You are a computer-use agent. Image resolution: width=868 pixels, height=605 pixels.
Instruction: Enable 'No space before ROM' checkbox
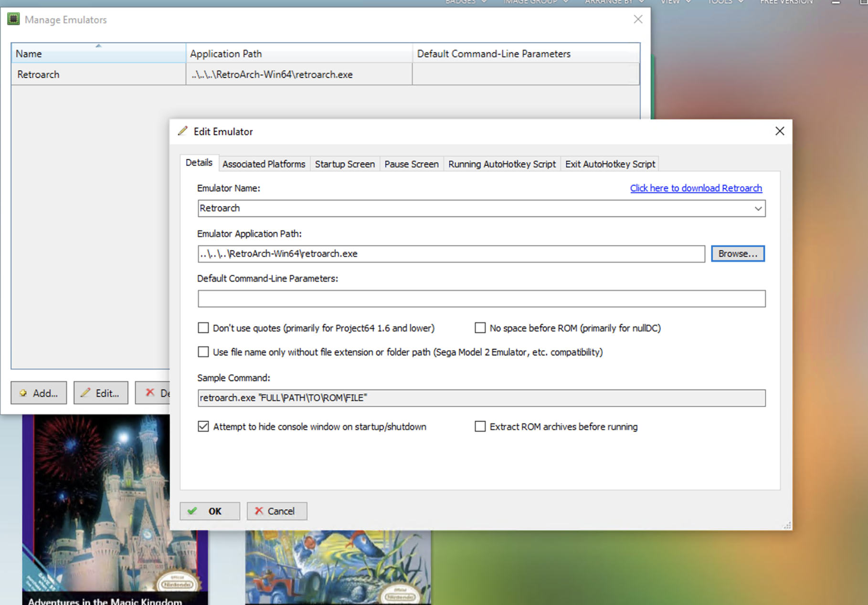480,328
